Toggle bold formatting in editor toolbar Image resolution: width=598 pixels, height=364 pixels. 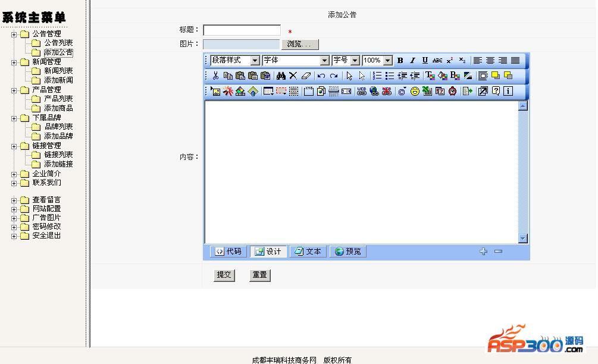pyautogui.click(x=400, y=60)
